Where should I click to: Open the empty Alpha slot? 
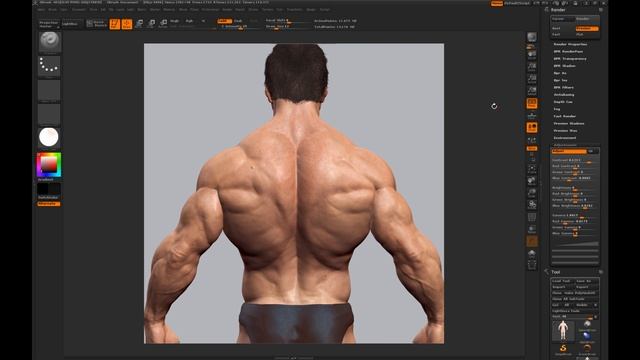[49, 90]
